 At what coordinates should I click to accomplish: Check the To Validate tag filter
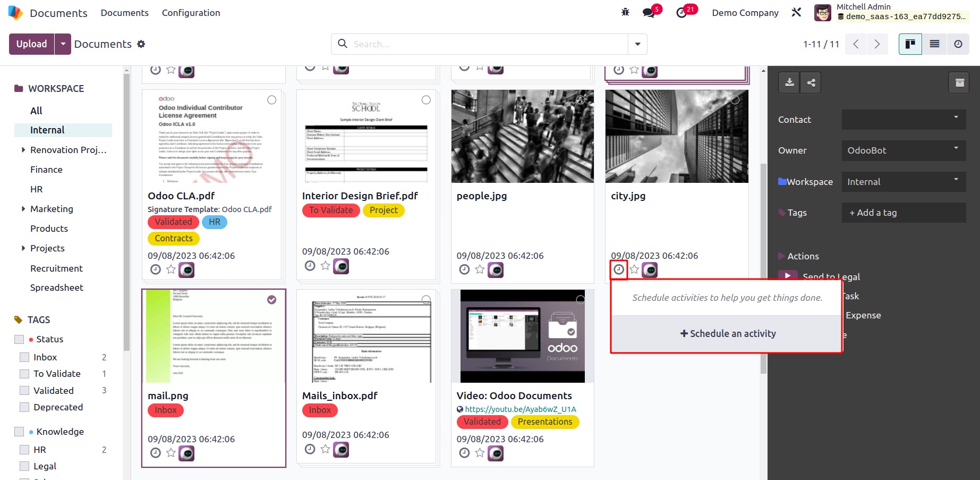pos(24,374)
